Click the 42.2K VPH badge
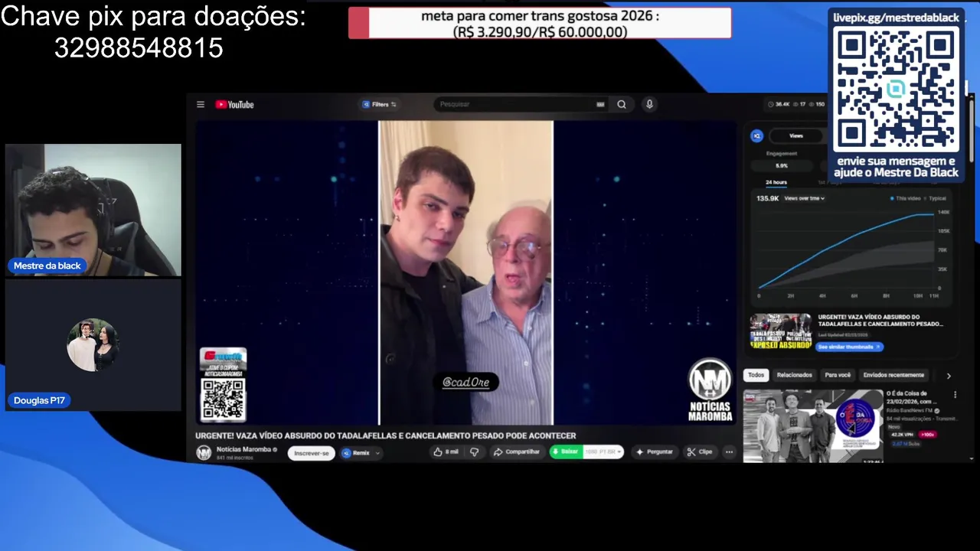Screen dimensions: 980x551 coord(901,435)
